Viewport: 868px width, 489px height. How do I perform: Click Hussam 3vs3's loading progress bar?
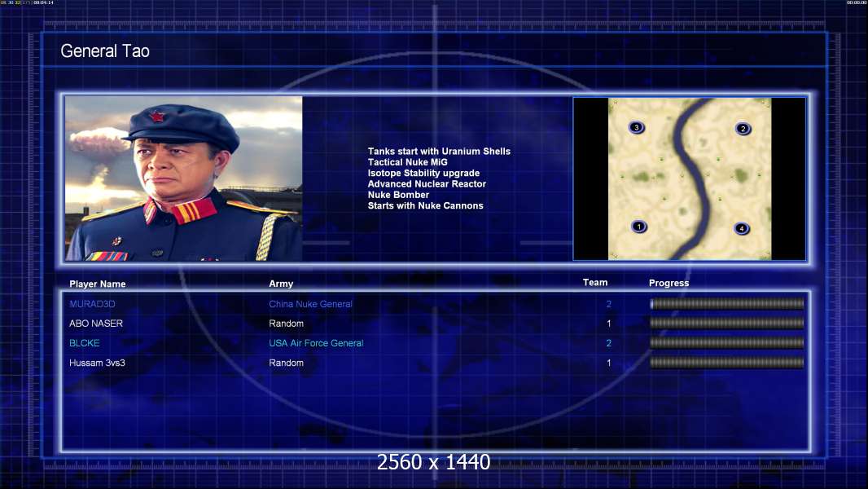(x=727, y=363)
